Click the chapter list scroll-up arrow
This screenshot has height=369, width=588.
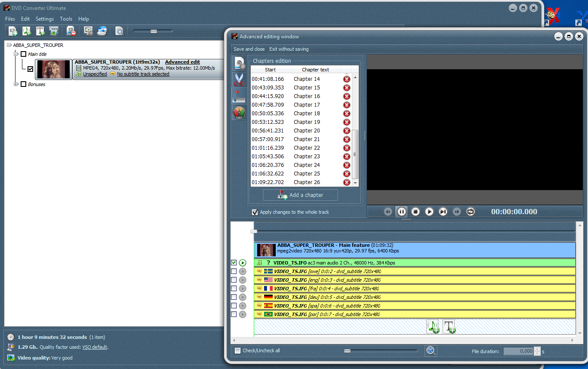click(355, 78)
